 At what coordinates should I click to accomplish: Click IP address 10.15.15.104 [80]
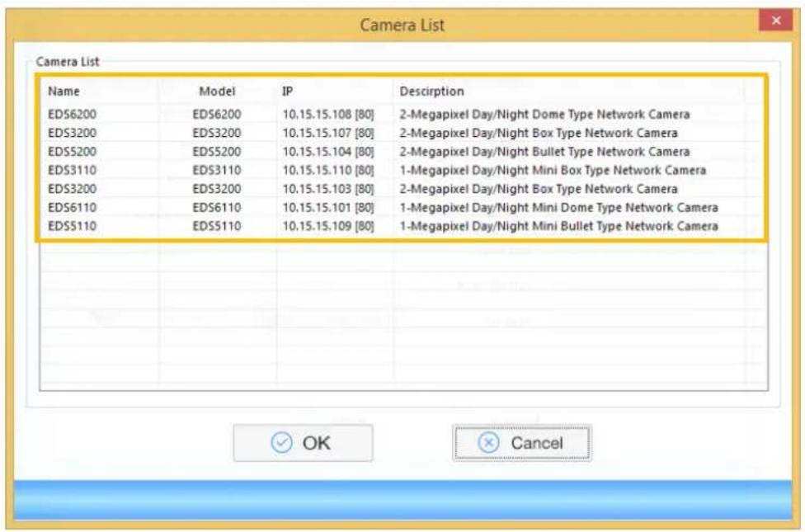[x=328, y=152]
